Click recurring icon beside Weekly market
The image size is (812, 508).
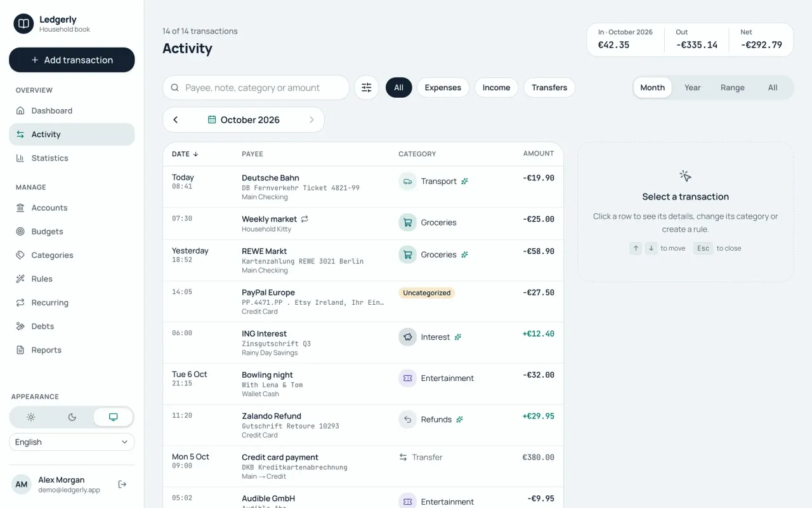tap(304, 219)
